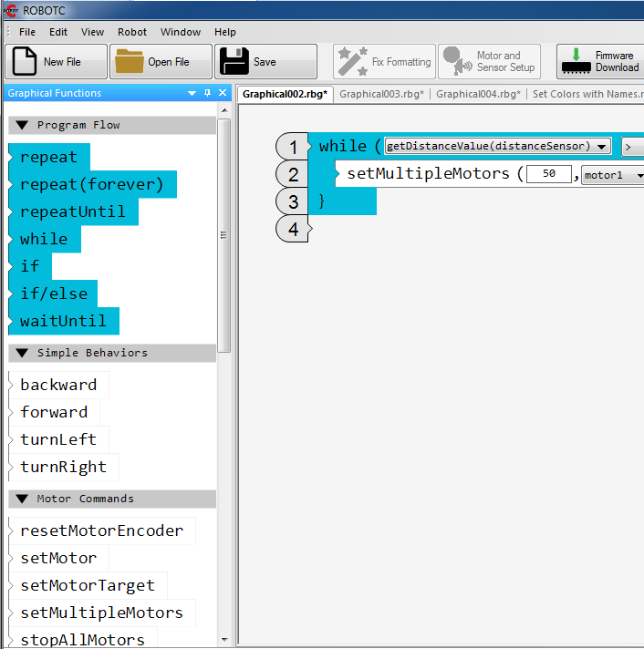The image size is (644, 649).
Task: Open the Robot menu
Action: (x=132, y=32)
